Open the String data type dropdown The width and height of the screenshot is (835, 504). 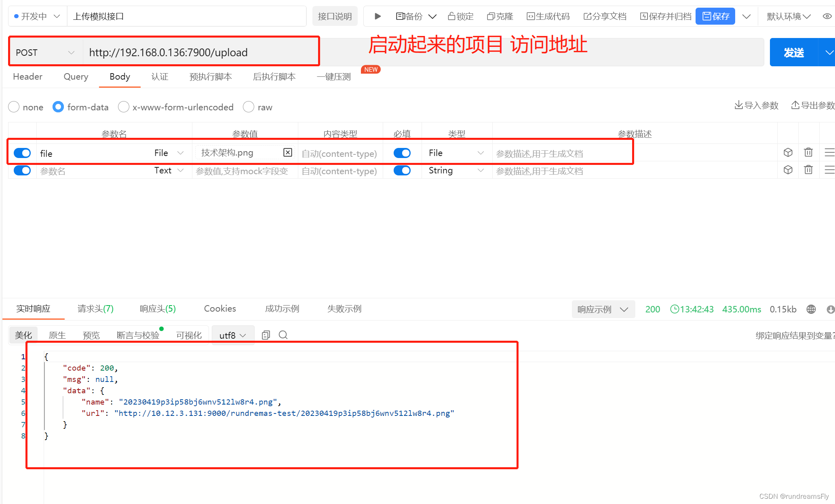point(456,170)
